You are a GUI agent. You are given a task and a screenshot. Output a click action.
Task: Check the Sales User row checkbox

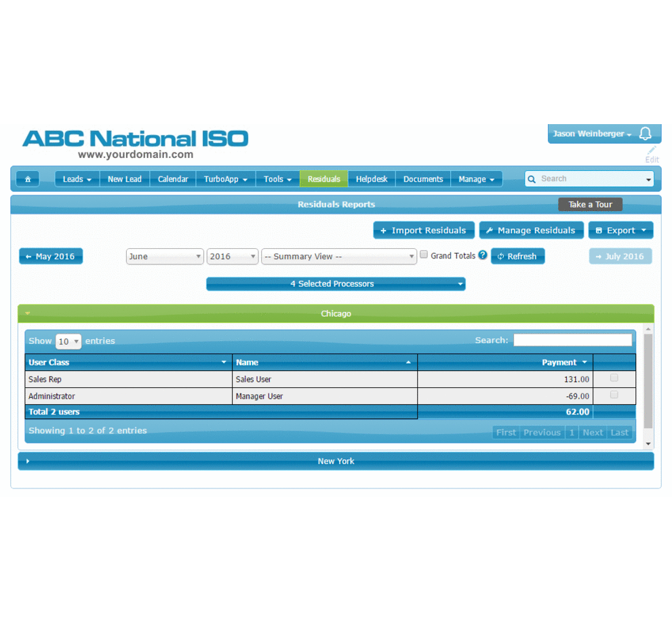point(614,378)
